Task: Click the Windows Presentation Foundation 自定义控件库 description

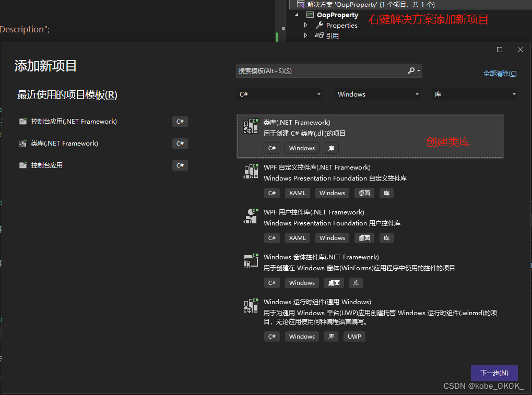Action: pyautogui.click(x=335, y=178)
